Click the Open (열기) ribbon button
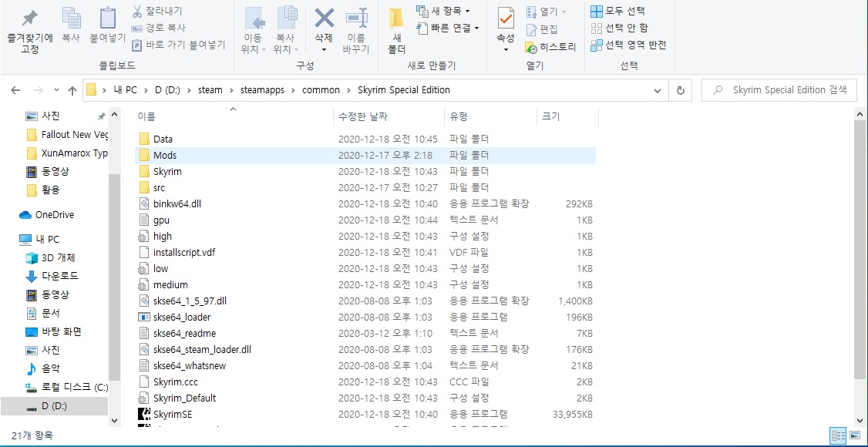The width and height of the screenshot is (868, 447). pos(546,11)
